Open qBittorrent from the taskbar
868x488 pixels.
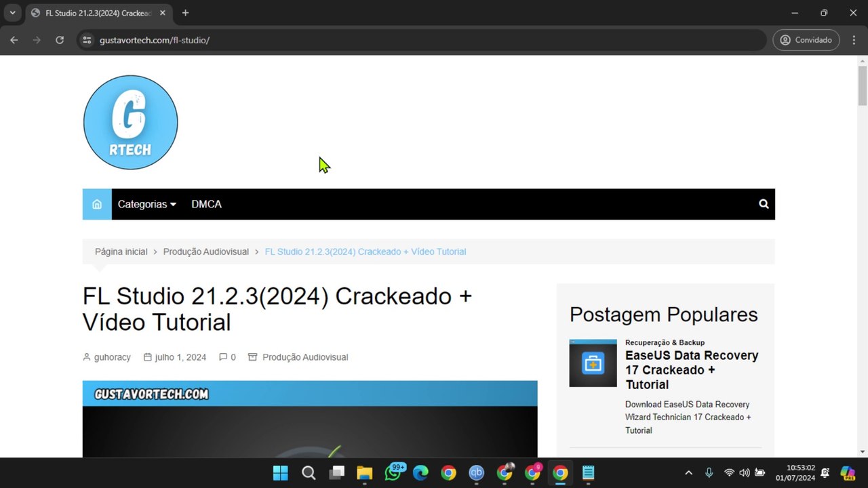pyautogui.click(x=477, y=473)
